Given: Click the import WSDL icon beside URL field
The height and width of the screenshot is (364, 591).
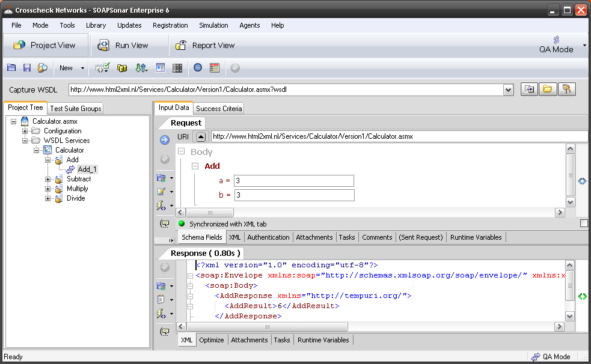Looking at the screenshot, I should (x=529, y=89).
